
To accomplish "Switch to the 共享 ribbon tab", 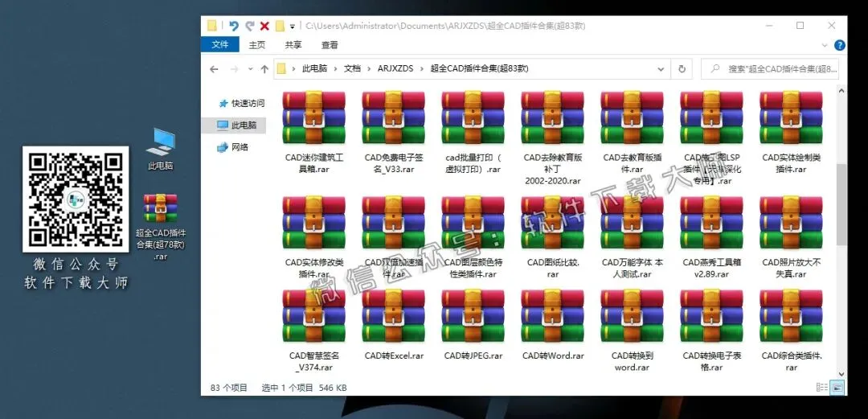I will click(x=293, y=45).
